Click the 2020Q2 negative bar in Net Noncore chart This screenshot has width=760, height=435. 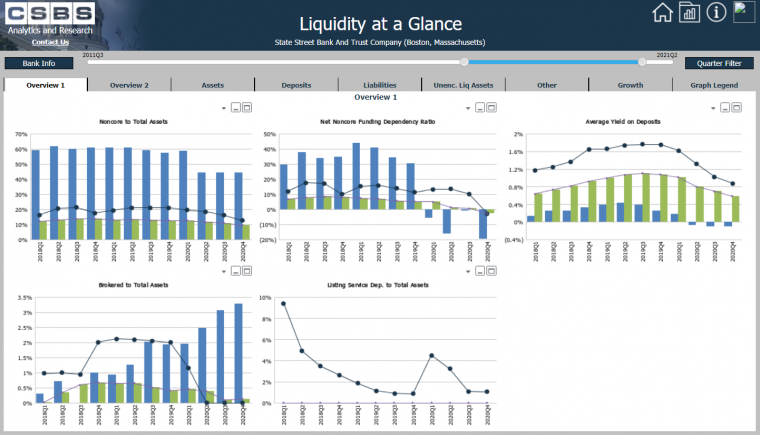point(447,221)
